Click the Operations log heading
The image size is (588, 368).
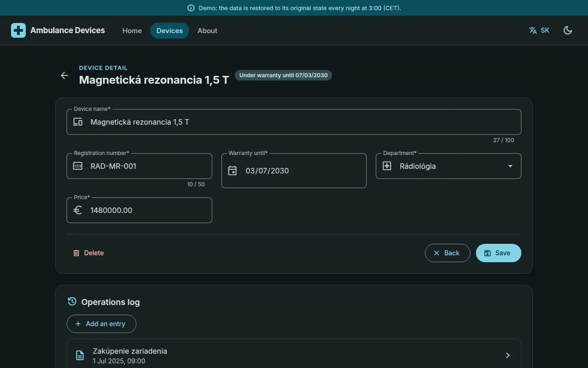pos(111,302)
